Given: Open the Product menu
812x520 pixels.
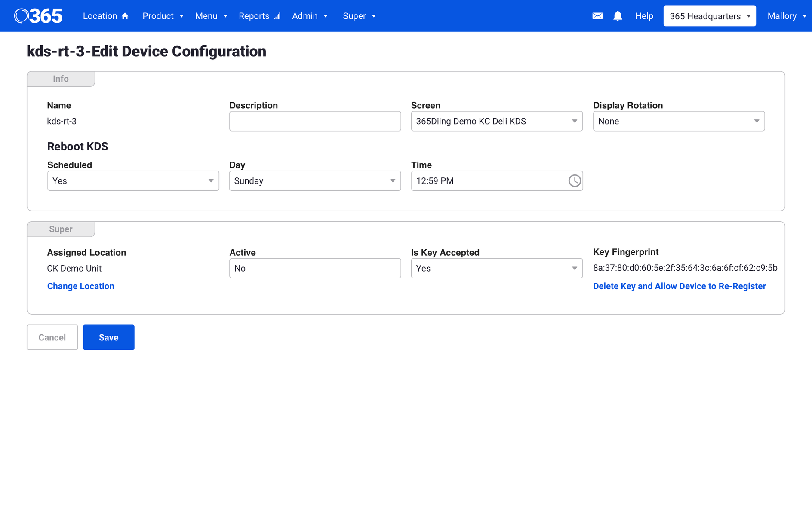Looking at the screenshot, I should [x=163, y=16].
